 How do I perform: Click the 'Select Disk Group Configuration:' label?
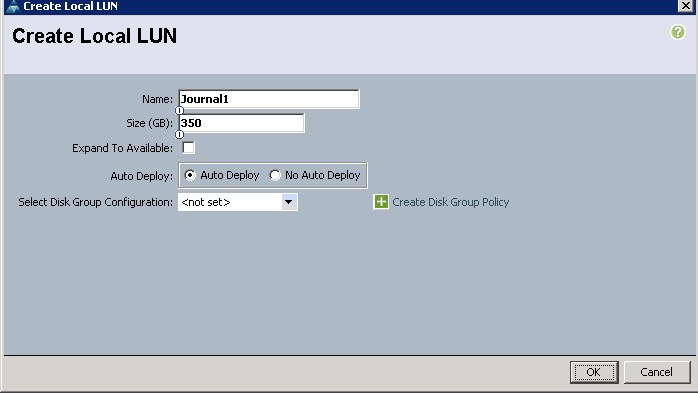[x=95, y=202]
